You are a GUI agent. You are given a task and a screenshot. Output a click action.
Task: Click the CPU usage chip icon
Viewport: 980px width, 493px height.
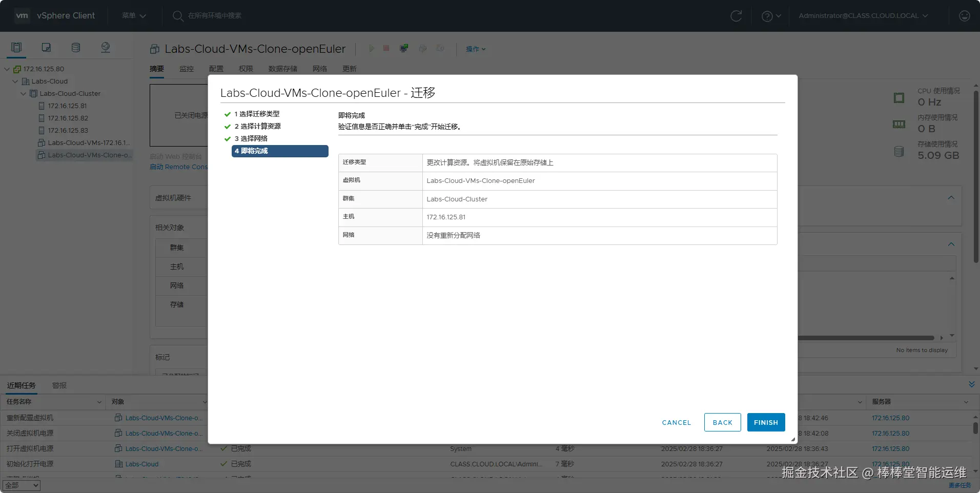[899, 98]
